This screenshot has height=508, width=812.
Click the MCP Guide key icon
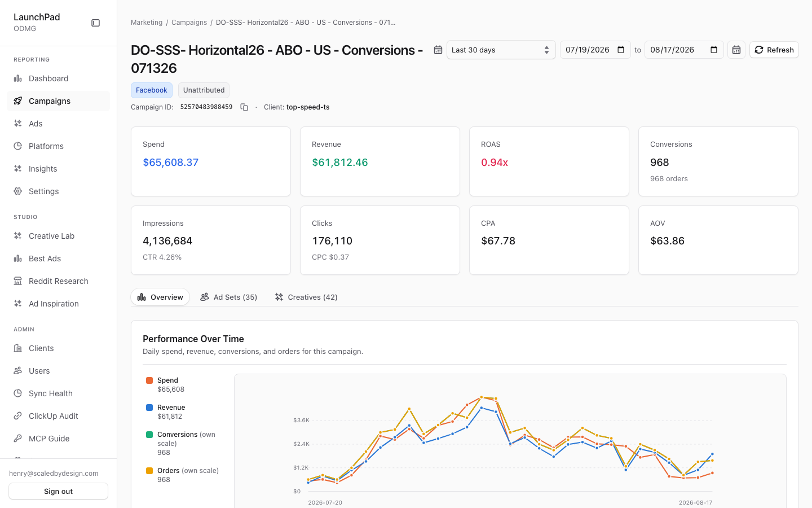[18, 439]
